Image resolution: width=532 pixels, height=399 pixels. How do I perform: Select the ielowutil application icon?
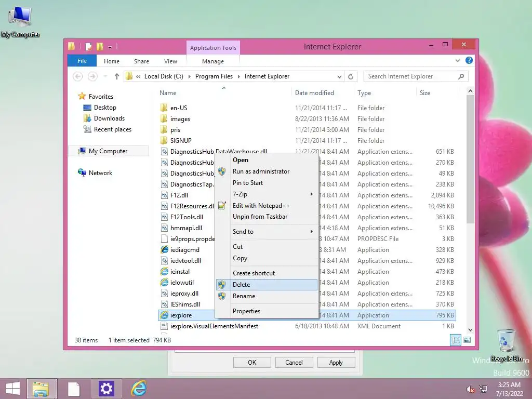pos(164,282)
